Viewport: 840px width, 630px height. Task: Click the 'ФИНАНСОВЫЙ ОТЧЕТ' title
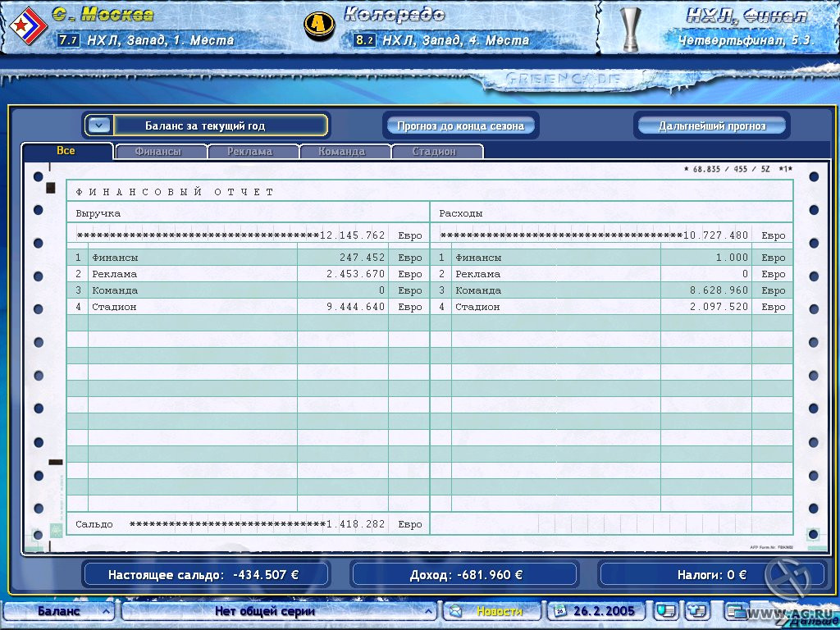tap(175, 192)
